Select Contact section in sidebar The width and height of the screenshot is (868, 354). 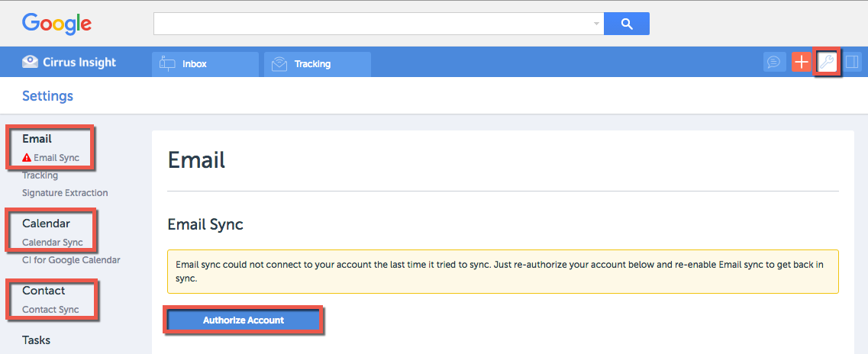point(44,291)
